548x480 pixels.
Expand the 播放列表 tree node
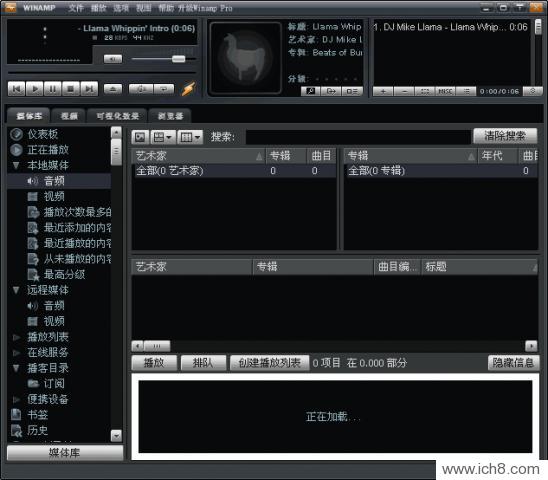pos(16,337)
